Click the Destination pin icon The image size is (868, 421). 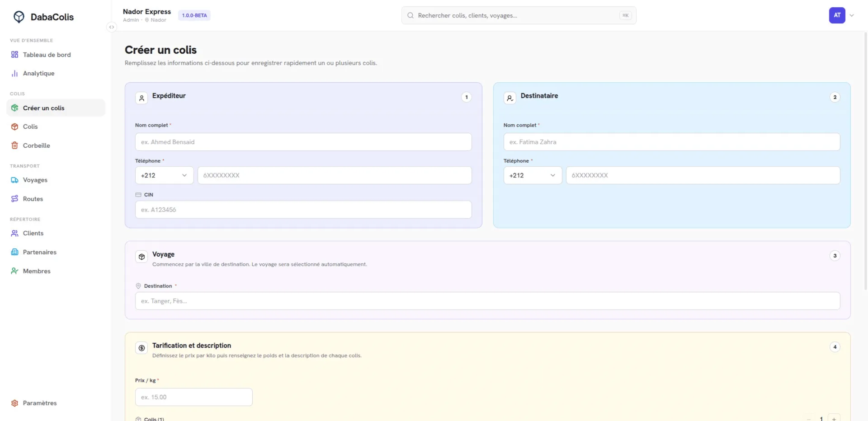pos(138,286)
